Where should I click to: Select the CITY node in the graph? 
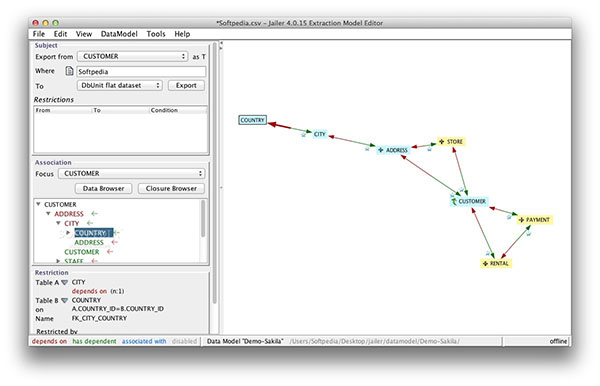320,134
